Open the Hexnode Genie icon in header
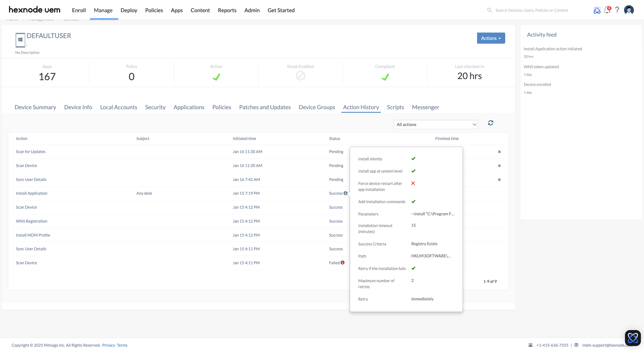Screen dimensions: 644x350 tap(597, 10)
